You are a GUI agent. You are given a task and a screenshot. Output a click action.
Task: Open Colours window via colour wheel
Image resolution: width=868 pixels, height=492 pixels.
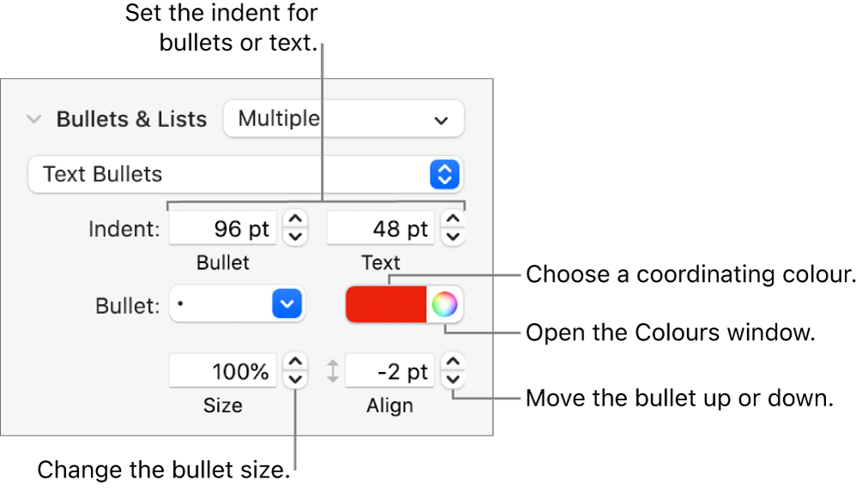444,304
